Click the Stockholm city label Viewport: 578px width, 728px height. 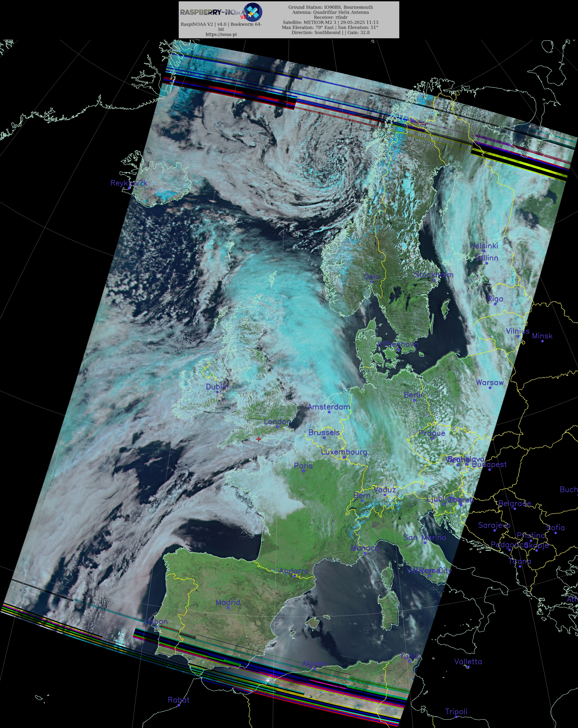tap(434, 275)
